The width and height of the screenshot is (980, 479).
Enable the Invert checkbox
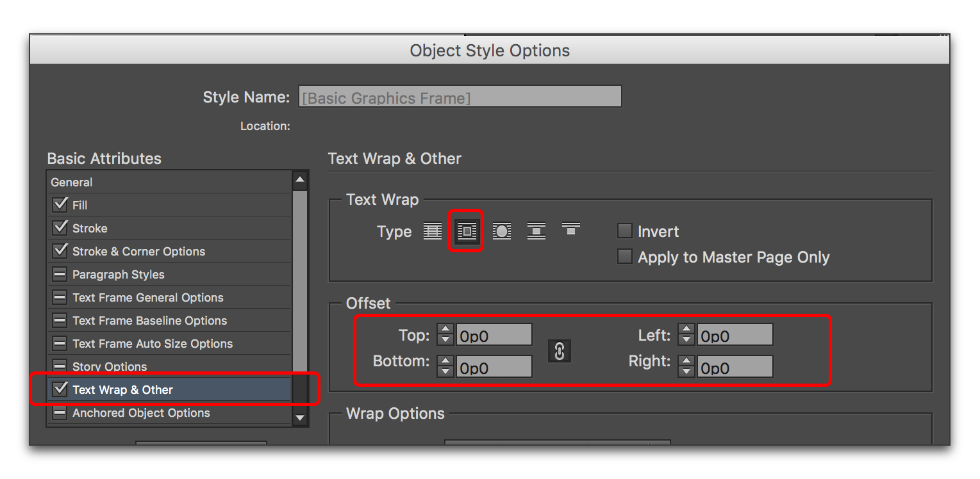(624, 231)
